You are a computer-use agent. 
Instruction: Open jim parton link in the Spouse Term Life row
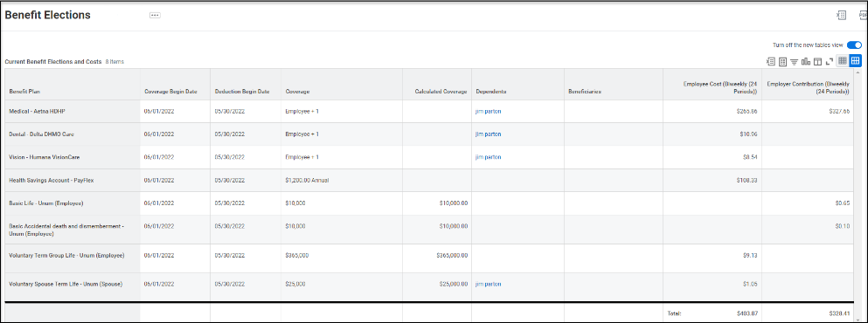[489, 284]
